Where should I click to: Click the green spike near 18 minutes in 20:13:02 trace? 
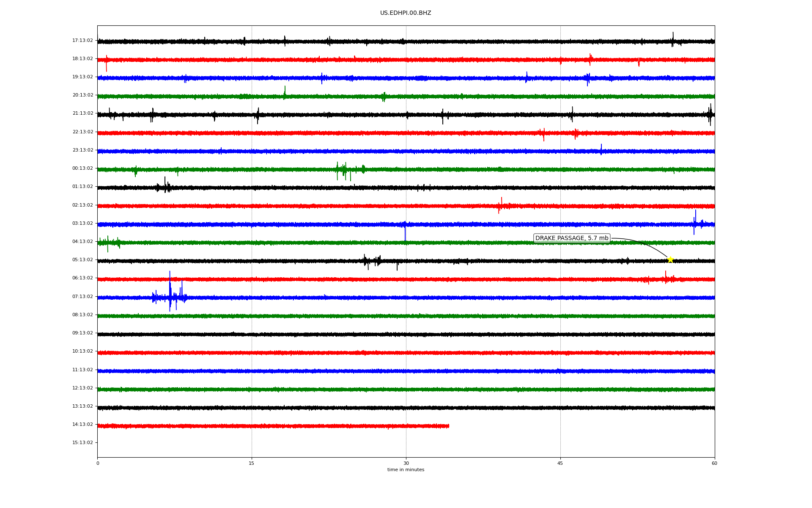(x=285, y=92)
